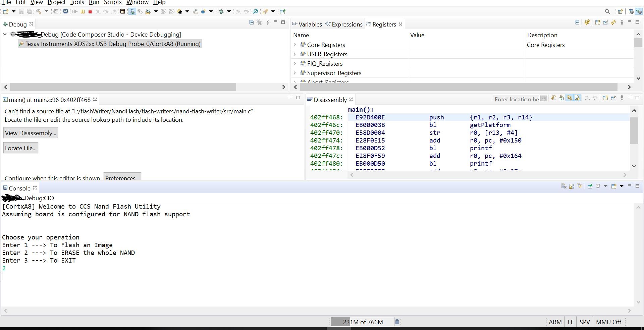Click the Resume icon on the main toolbar
The height and width of the screenshot is (330, 644).
pyautogui.click(x=75, y=11)
